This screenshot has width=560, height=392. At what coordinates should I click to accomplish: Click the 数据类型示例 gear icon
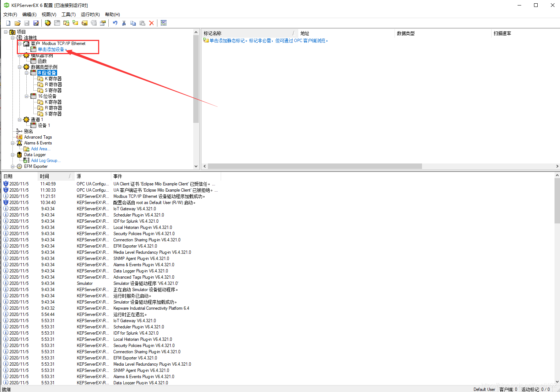[x=26, y=67]
